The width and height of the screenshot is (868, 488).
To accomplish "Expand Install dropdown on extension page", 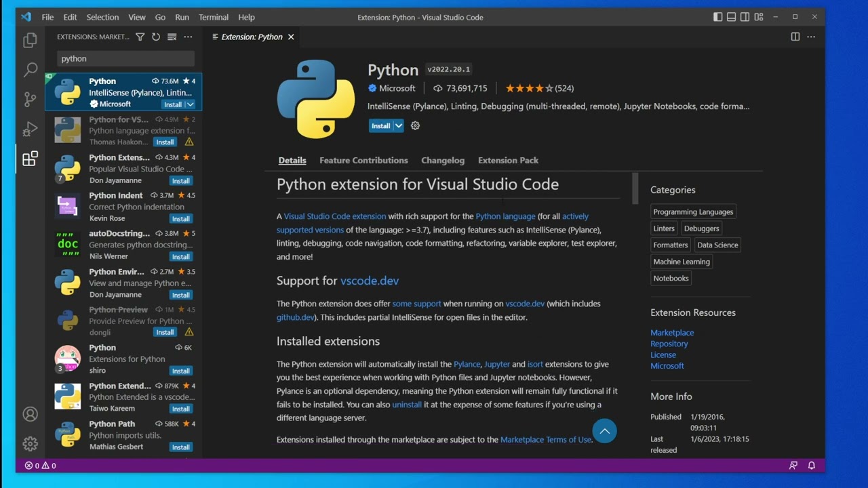I will coord(399,125).
